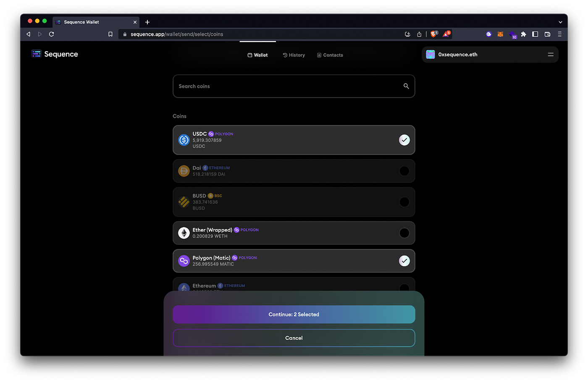This screenshot has height=383, width=588.
Task: Click the BSC tag next to BUSD
Action: 215,196
